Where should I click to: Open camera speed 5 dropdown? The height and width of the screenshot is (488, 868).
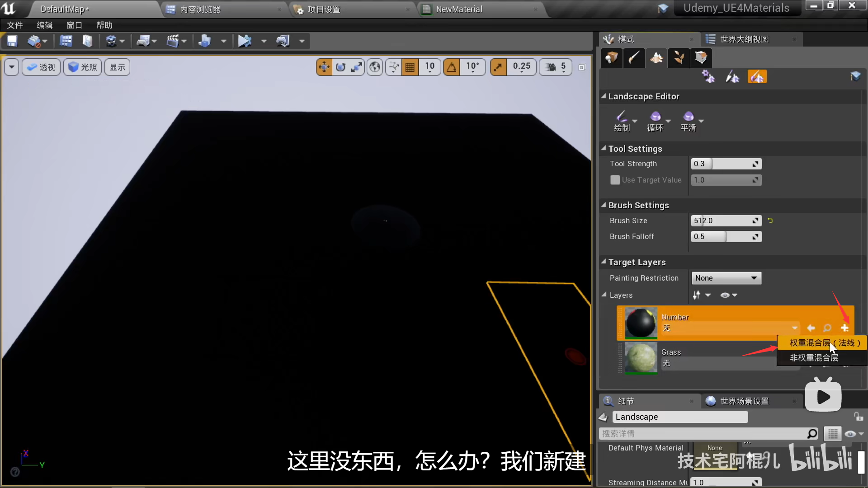[x=556, y=67]
